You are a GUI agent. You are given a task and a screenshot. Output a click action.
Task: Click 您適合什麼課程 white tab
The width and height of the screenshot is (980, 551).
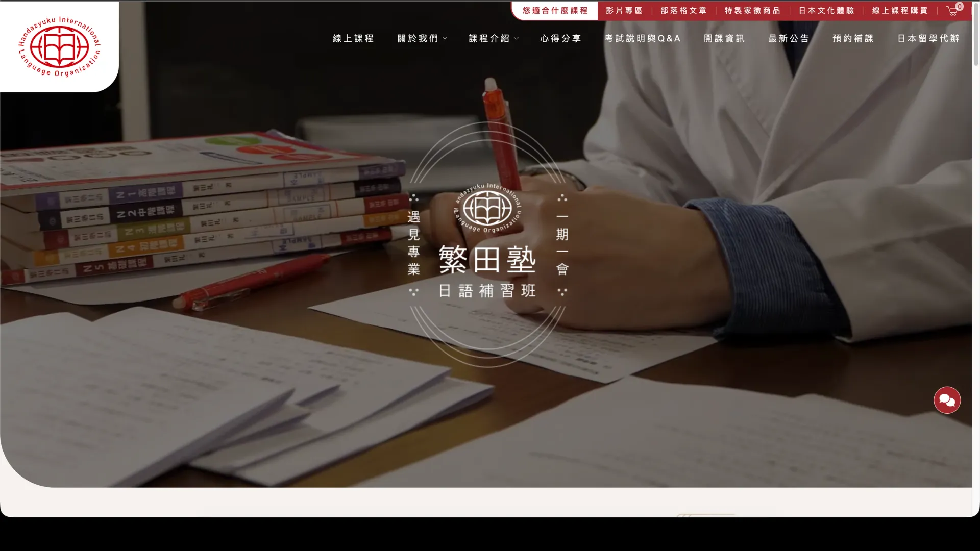point(555,11)
